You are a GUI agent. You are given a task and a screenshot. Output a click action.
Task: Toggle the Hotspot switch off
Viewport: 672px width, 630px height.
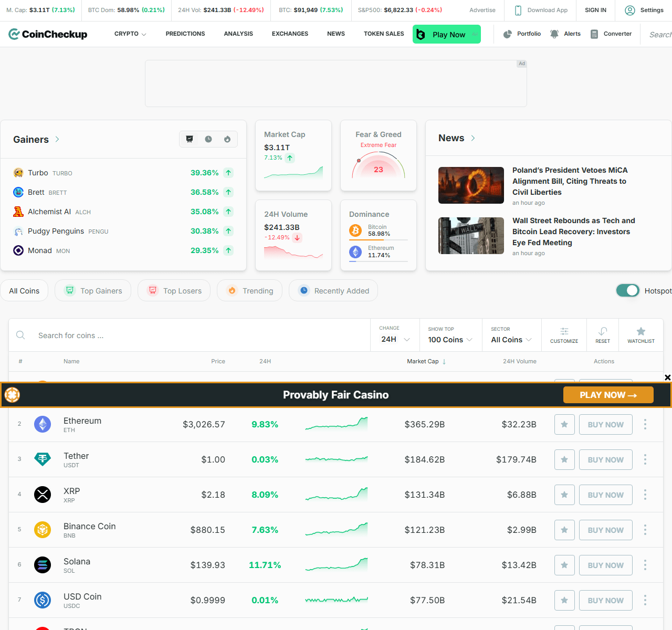point(627,290)
